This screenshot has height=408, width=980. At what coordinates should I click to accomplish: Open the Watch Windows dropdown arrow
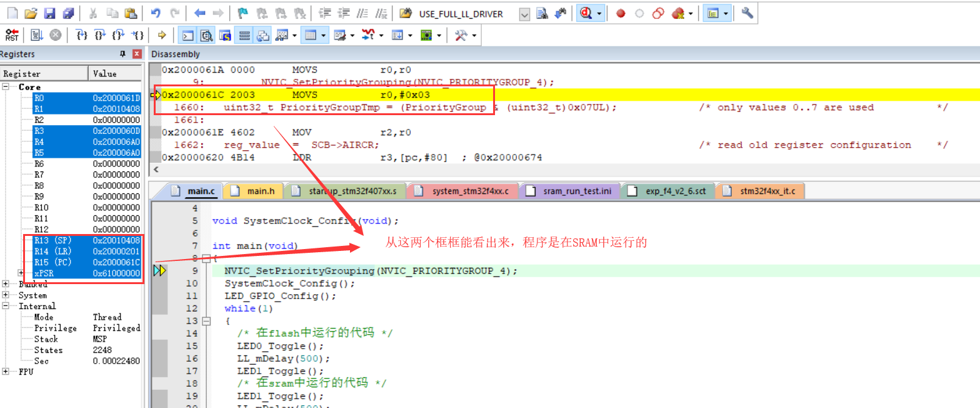click(x=294, y=35)
